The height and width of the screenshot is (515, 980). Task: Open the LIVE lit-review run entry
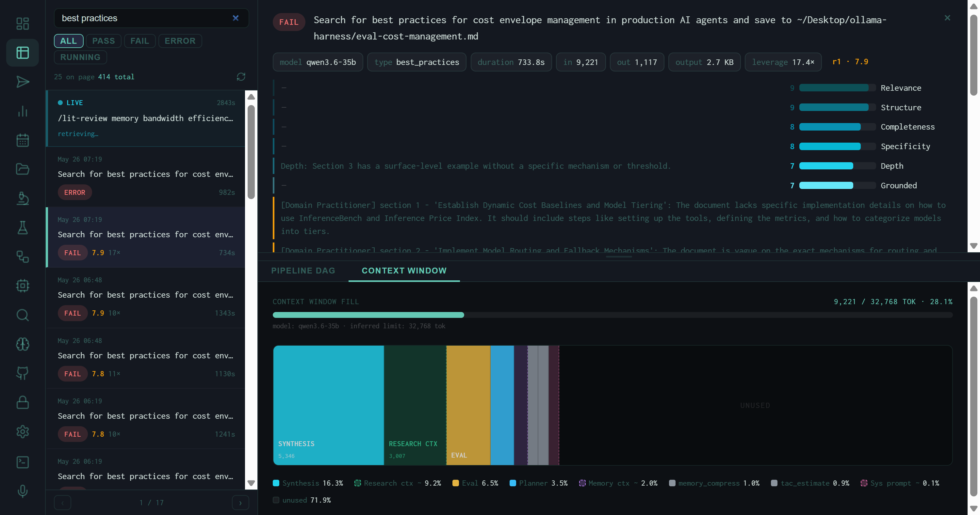point(146,118)
